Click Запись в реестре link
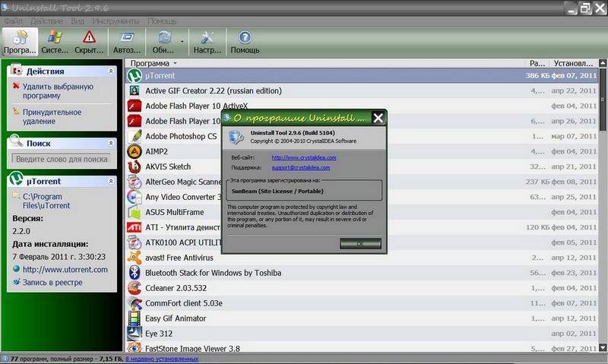This screenshot has width=608, height=364. click(x=52, y=282)
